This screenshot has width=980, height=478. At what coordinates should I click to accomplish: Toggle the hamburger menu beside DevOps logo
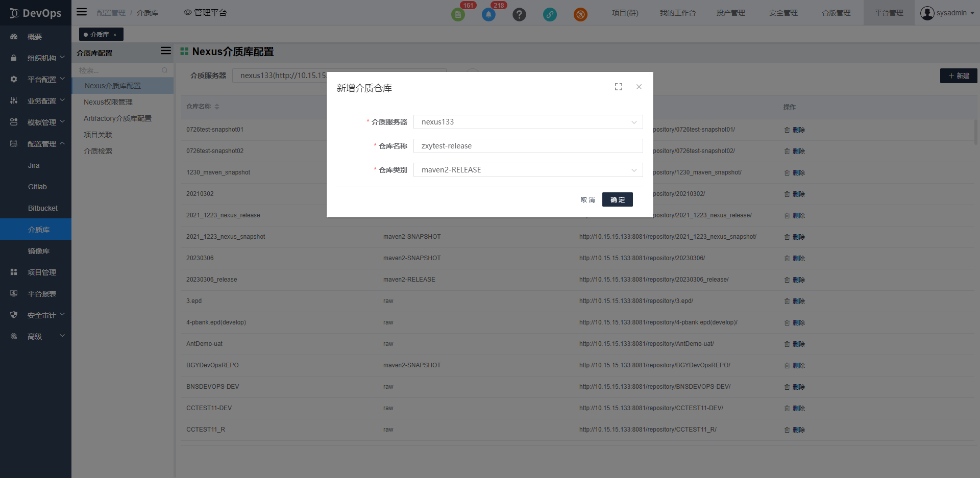[x=82, y=12]
